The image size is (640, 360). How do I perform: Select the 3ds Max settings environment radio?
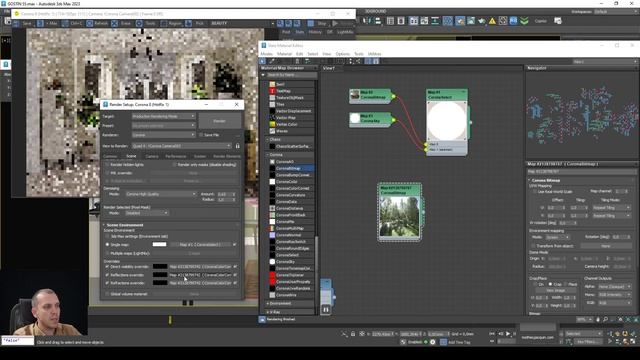[x=107, y=236]
